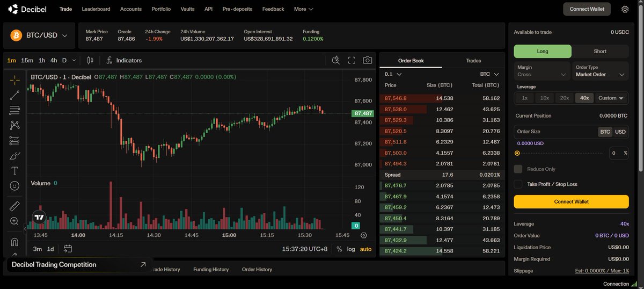The image size is (644, 289).
Task: Open the candlestick chart style menu
Action: (x=90, y=60)
